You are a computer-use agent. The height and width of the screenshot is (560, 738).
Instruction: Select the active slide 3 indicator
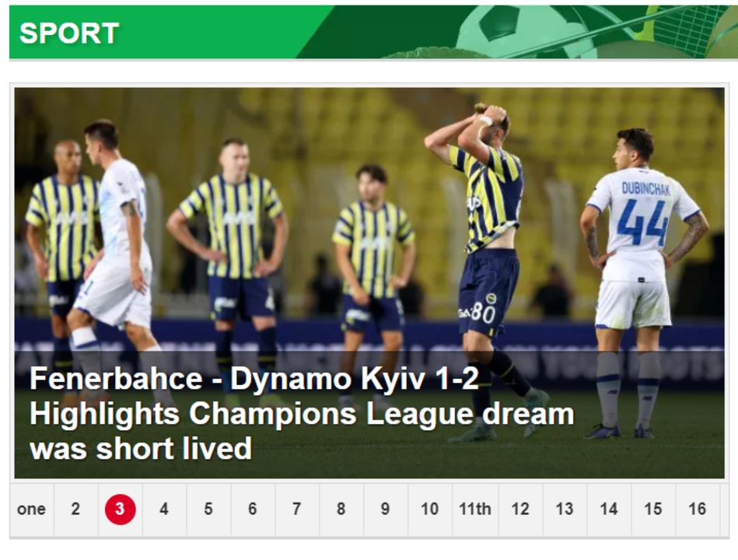(120, 509)
